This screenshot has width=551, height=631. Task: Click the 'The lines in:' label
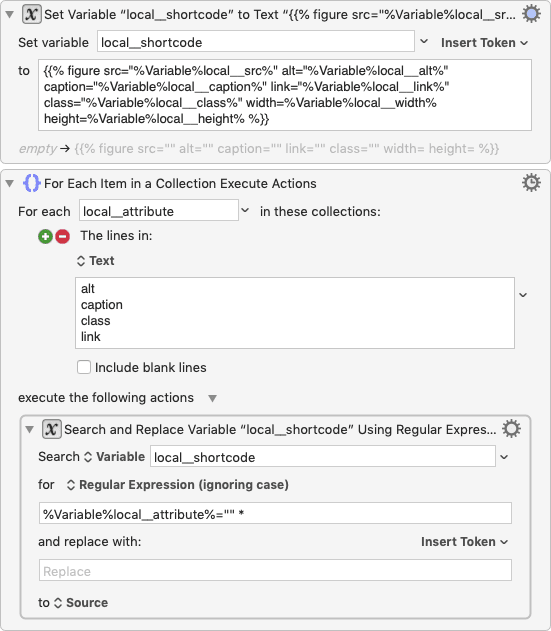116,236
